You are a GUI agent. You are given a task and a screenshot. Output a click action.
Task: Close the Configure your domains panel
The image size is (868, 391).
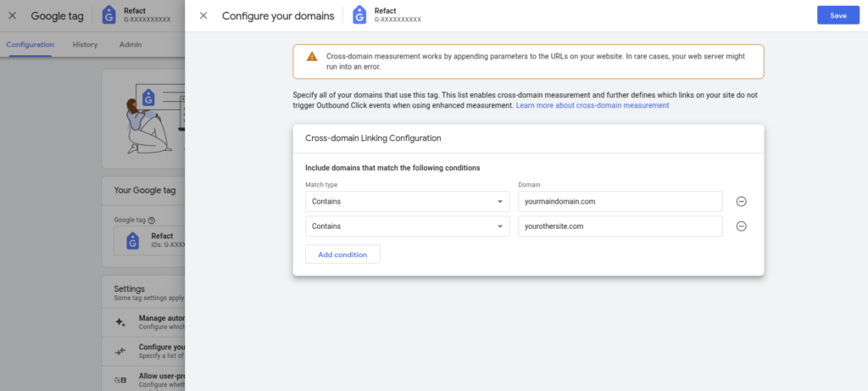pyautogui.click(x=203, y=15)
